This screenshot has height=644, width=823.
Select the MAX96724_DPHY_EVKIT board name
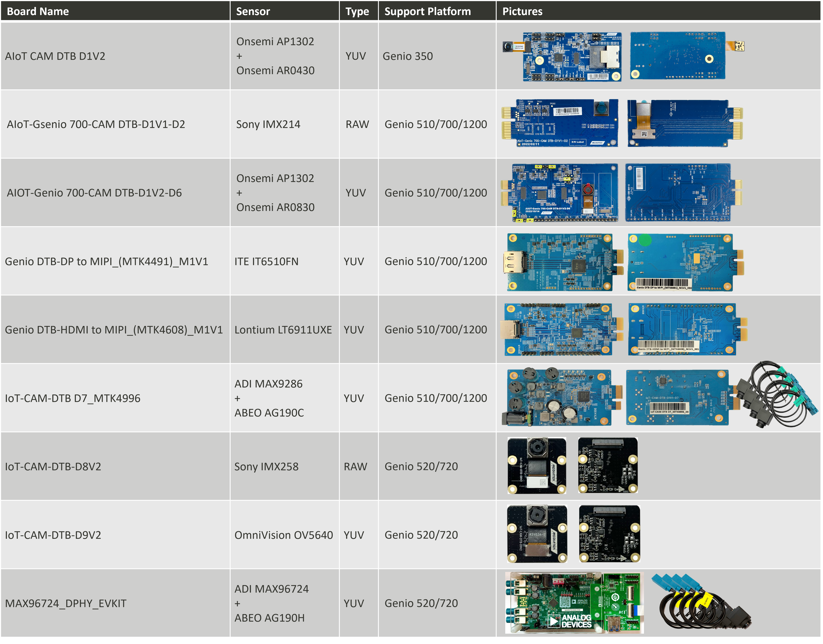(x=66, y=603)
